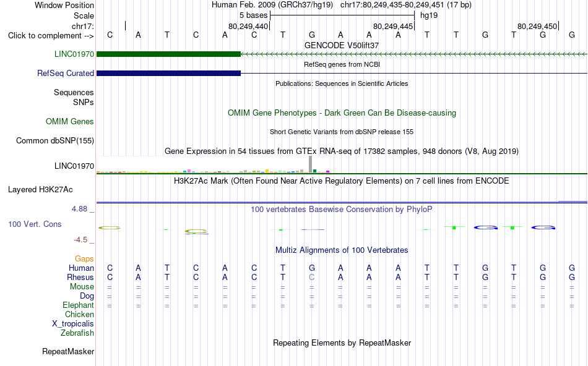Image resolution: width=588 pixels, height=366 pixels.
Task: Click the orange Gaps label
Action: (x=84, y=259)
